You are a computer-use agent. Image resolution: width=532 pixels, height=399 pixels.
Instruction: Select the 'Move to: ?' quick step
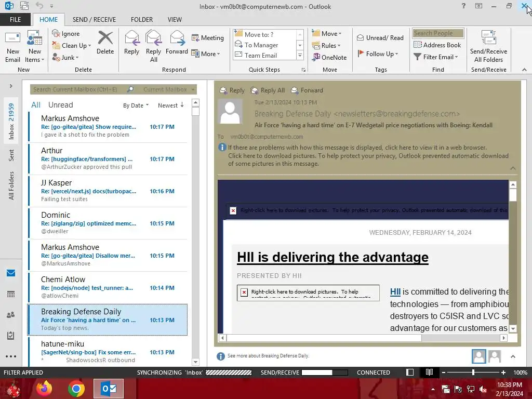(x=264, y=34)
